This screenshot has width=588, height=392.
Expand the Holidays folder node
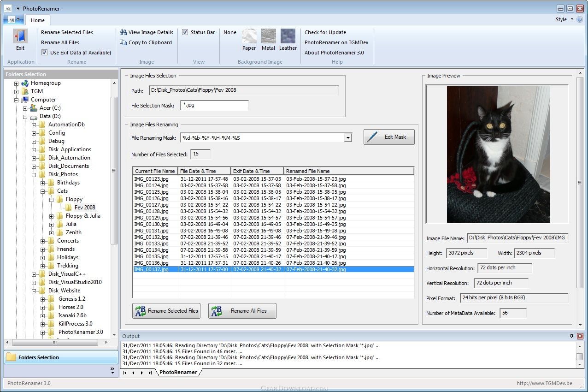pyautogui.click(x=43, y=258)
